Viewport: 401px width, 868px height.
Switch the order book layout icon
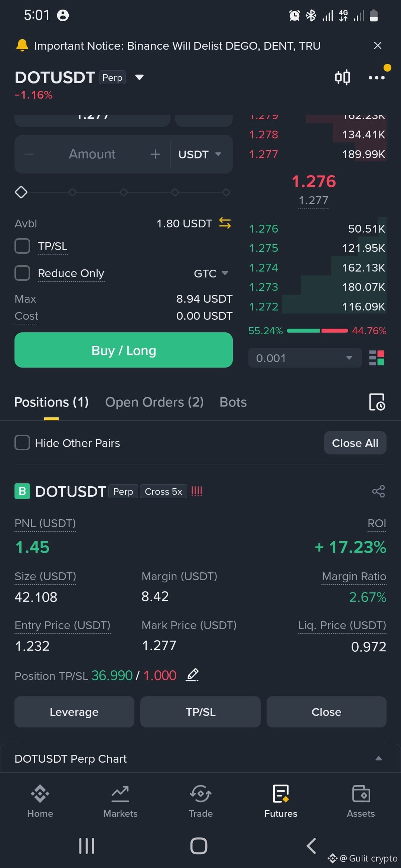pyautogui.click(x=376, y=358)
